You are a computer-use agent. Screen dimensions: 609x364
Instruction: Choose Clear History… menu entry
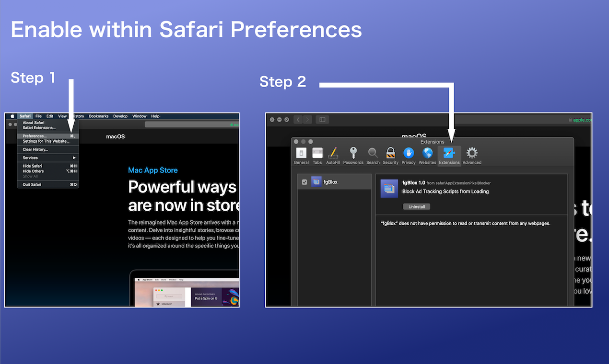point(48,149)
